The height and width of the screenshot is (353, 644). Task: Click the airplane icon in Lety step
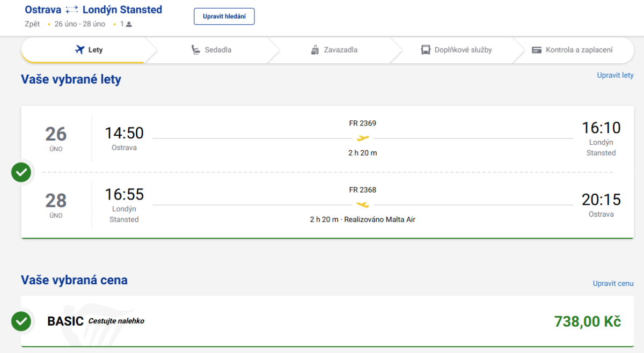coord(80,50)
